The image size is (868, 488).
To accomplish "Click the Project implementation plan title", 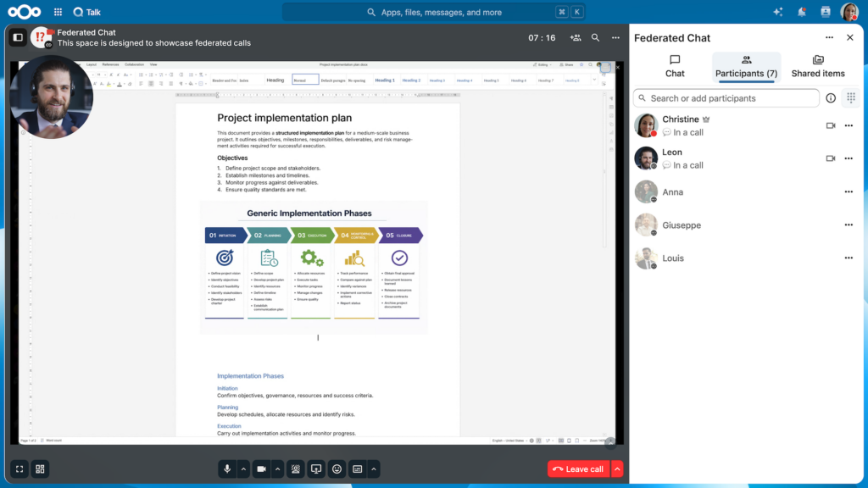I will click(285, 118).
